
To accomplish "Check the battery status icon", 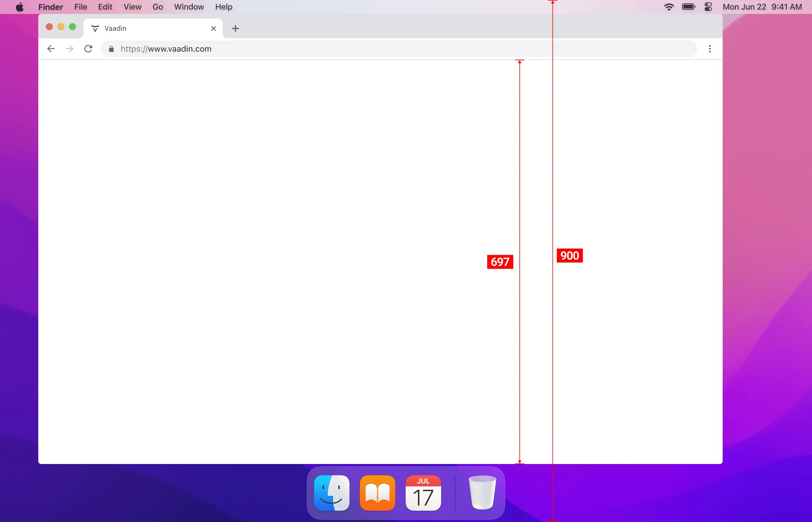I will coord(689,7).
